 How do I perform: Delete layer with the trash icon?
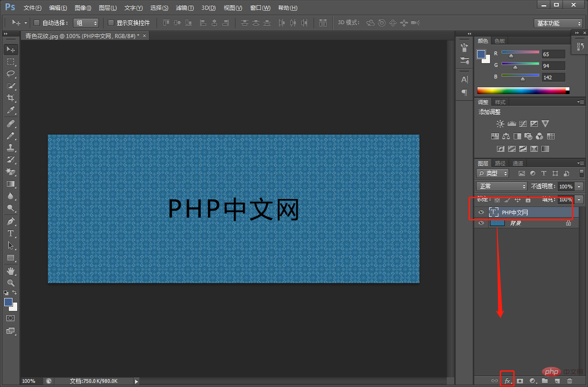[570, 381]
